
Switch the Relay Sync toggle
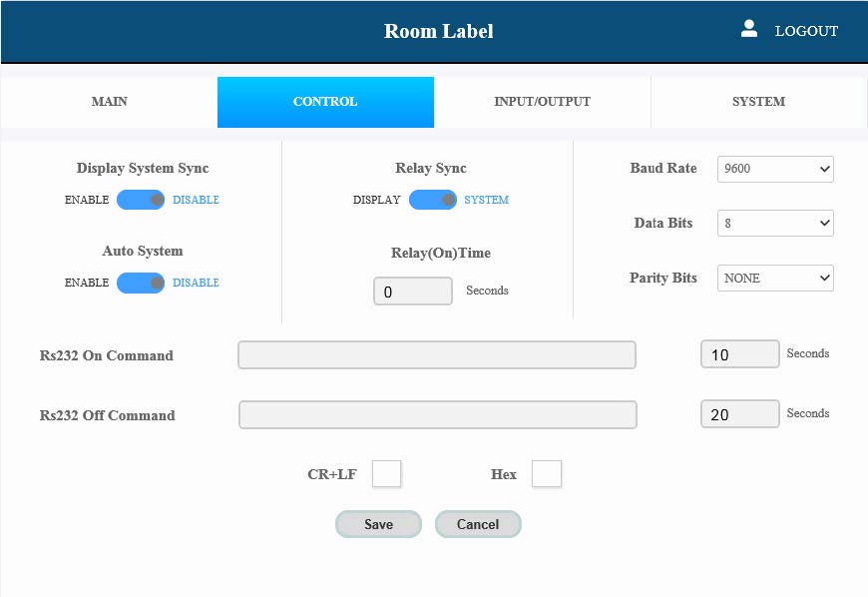pos(432,200)
